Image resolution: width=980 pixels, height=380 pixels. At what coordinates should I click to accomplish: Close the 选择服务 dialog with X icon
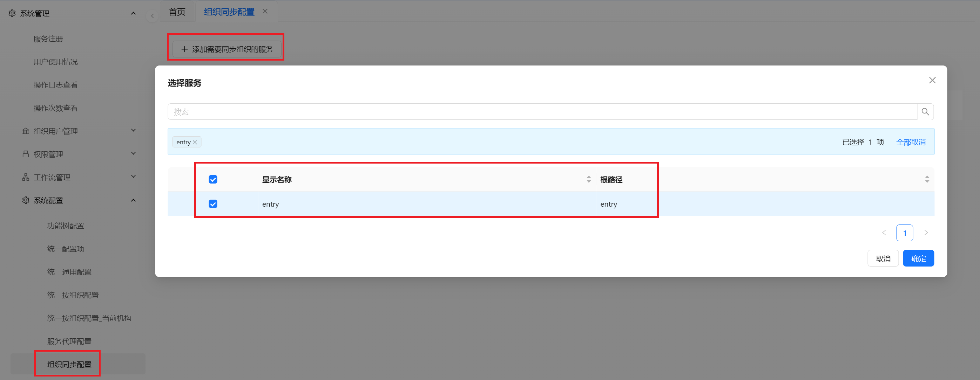tap(932, 80)
